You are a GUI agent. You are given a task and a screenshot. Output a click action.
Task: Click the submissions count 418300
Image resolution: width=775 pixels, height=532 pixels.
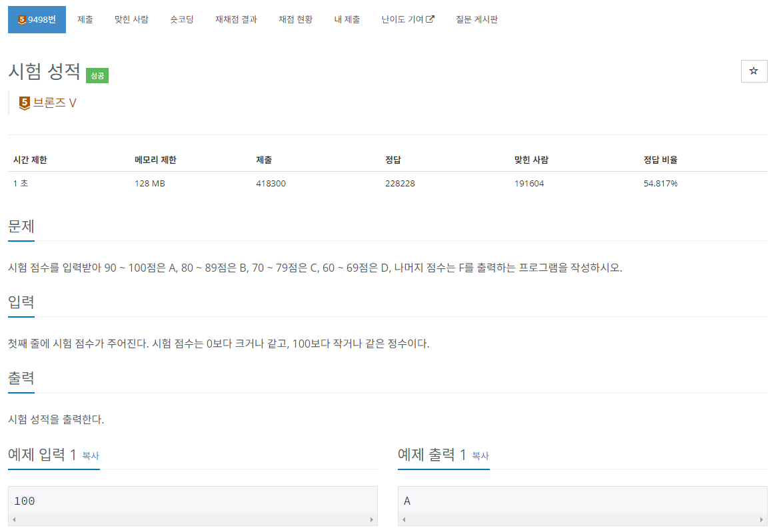(x=271, y=184)
